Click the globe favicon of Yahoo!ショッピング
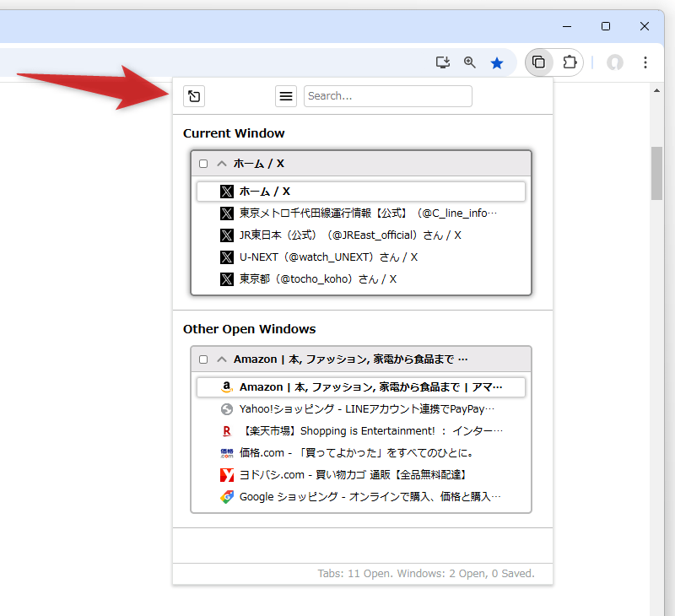This screenshot has width=675, height=616. tap(227, 409)
